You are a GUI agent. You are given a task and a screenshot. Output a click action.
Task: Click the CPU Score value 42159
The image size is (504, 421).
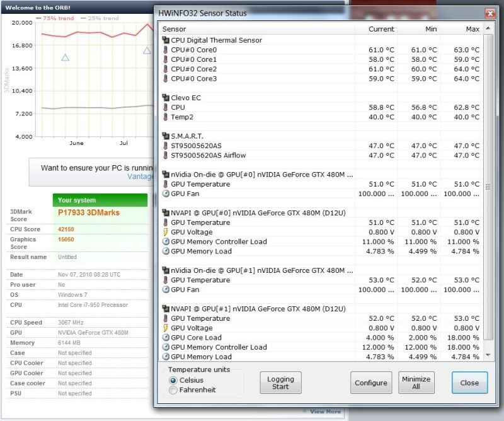click(66, 229)
